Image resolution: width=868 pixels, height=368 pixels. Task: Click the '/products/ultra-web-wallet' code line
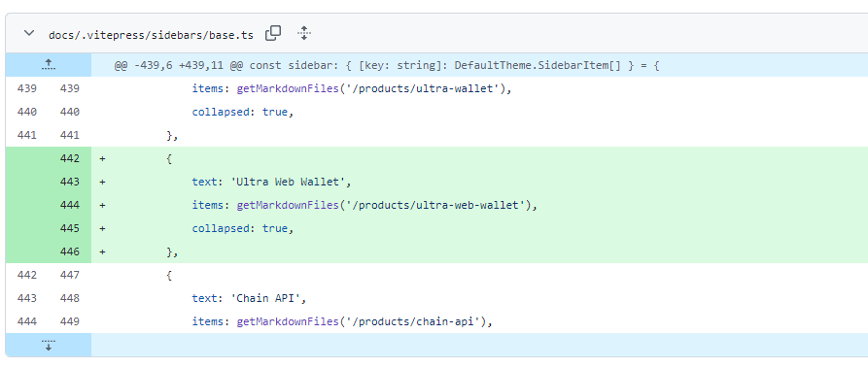365,205
